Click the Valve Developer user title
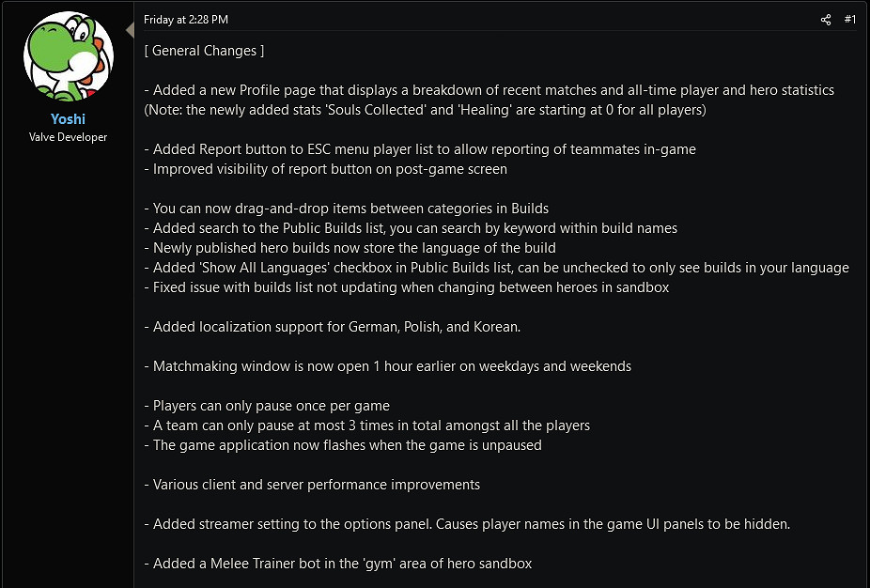The image size is (870, 588). [68, 137]
